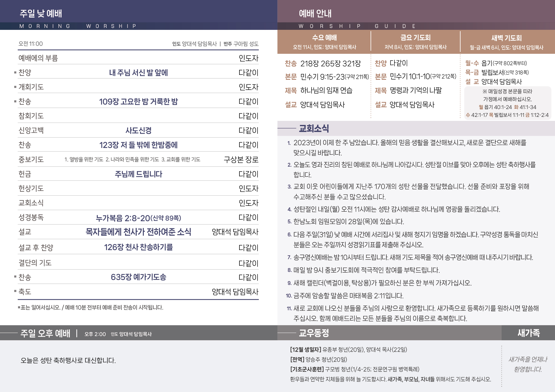Click '[전역] 양승주 청년(20일)' line

pyautogui.click(x=319, y=360)
